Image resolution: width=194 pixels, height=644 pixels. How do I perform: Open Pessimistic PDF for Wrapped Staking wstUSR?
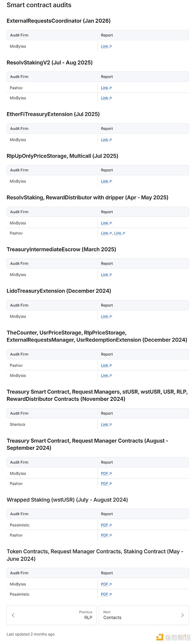[104, 525]
